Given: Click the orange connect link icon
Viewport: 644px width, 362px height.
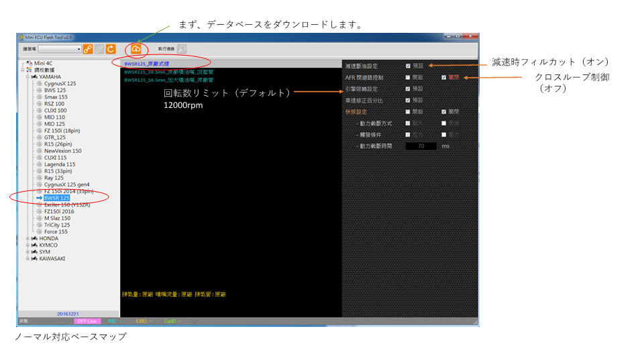Looking at the screenshot, I should click(87, 49).
